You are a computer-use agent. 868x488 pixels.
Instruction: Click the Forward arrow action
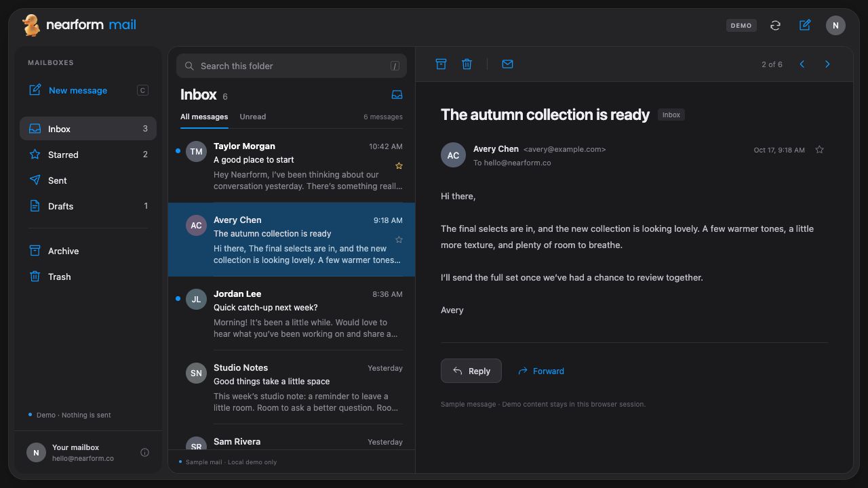click(540, 371)
